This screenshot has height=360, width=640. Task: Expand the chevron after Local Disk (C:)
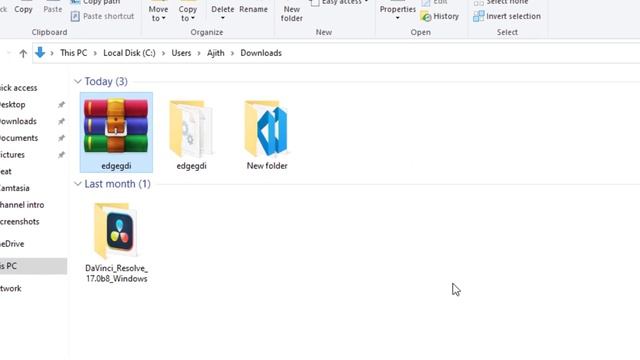[163, 53]
